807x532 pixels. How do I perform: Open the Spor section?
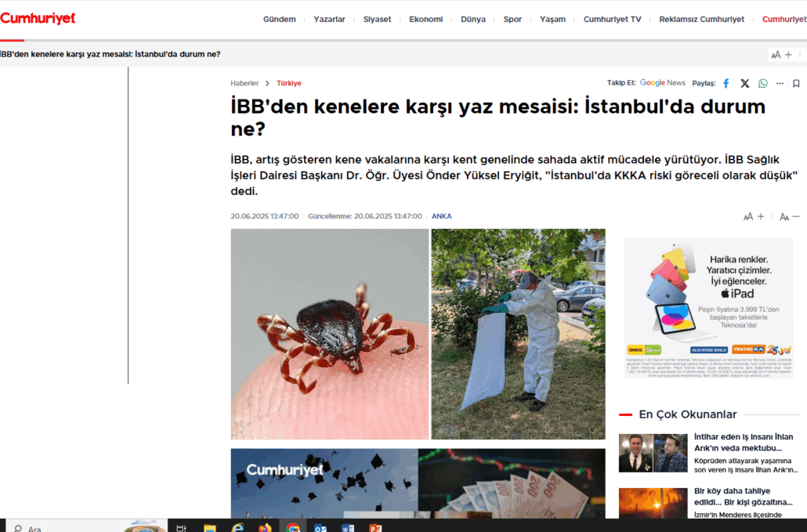[x=512, y=19]
